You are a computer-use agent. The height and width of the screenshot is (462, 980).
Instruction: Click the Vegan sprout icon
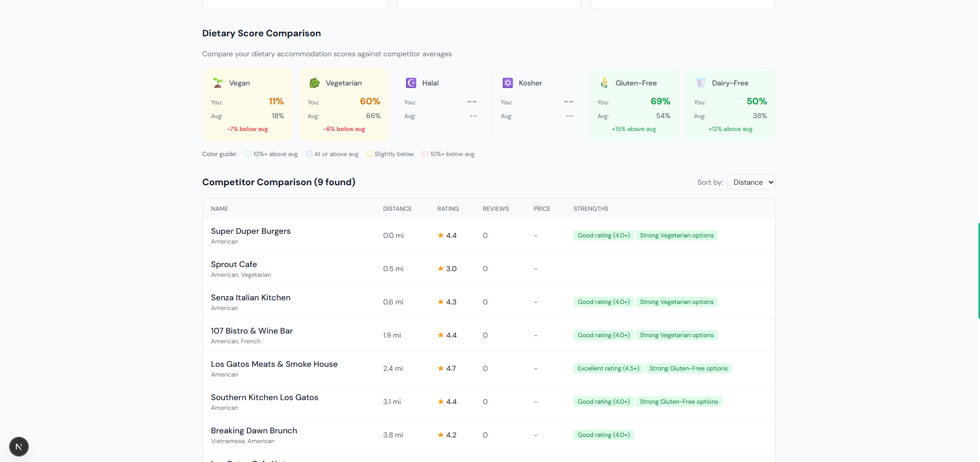pos(218,83)
